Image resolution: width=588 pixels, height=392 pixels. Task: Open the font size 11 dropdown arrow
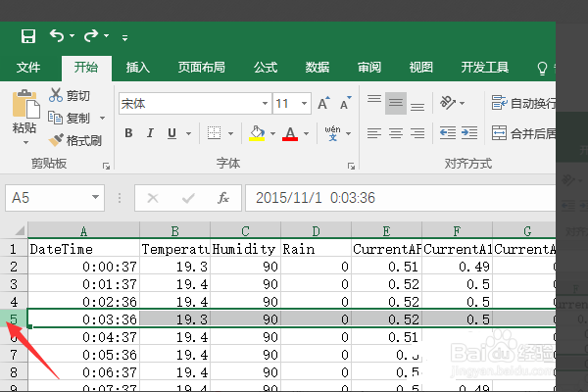[304, 103]
